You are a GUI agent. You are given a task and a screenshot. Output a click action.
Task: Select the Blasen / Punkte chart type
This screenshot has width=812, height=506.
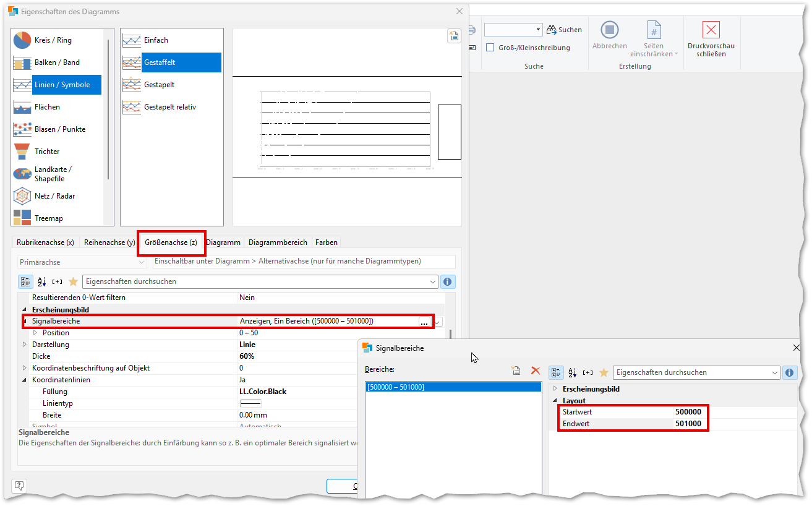[57, 129]
